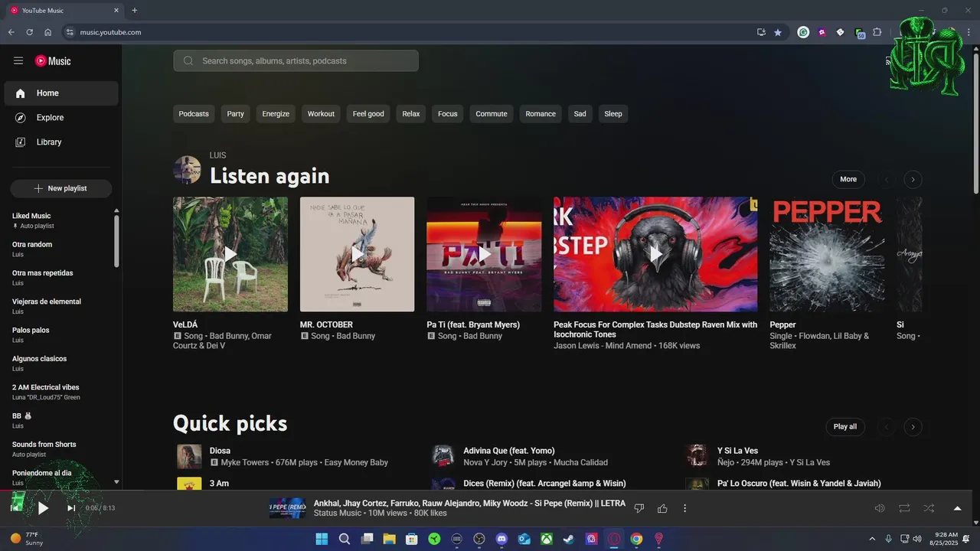980x551 pixels.
Task: Play the MR. OCTOBER album art
Action: 358,254
